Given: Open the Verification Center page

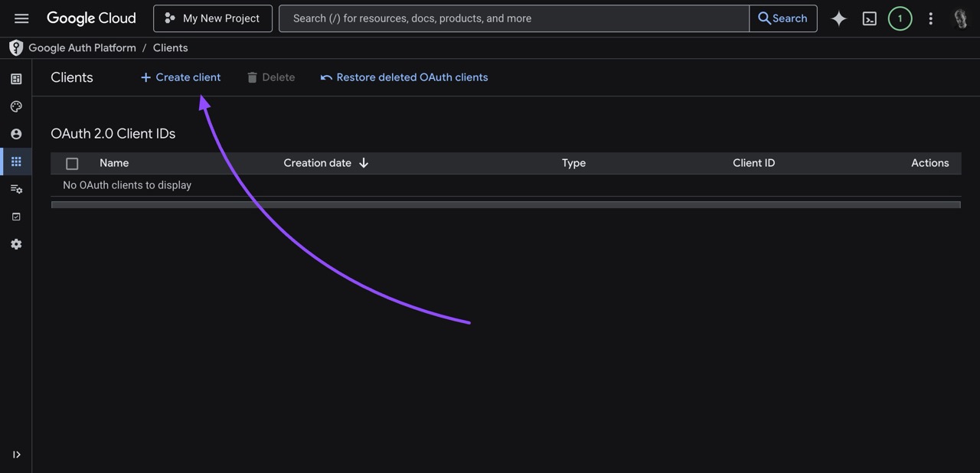Looking at the screenshot, I should pos(15,216).
